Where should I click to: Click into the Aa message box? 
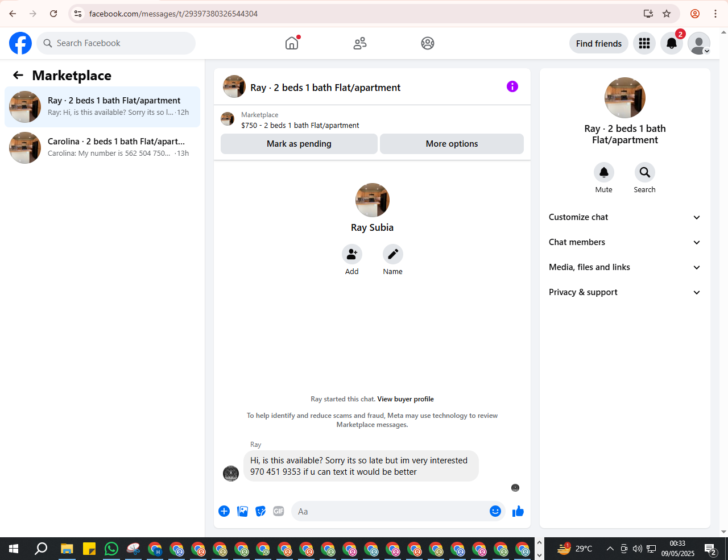pyautogui.click(x=390, y=512)
